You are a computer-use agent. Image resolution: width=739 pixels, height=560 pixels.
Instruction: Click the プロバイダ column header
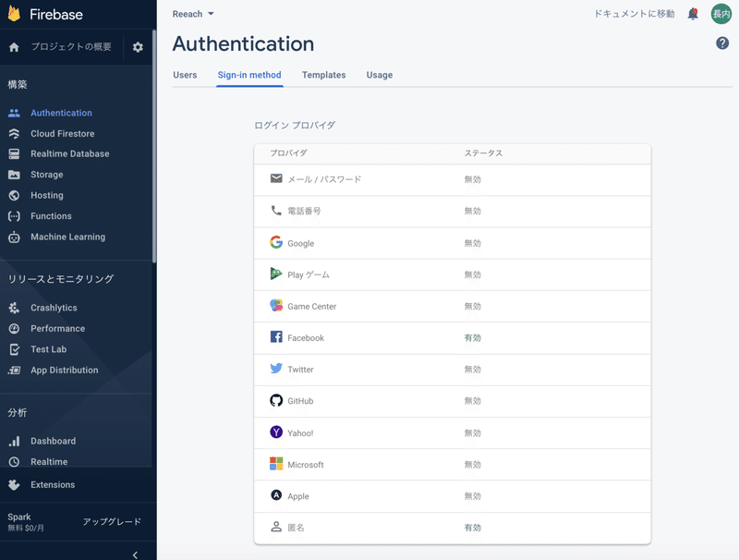tap(288, 153)
